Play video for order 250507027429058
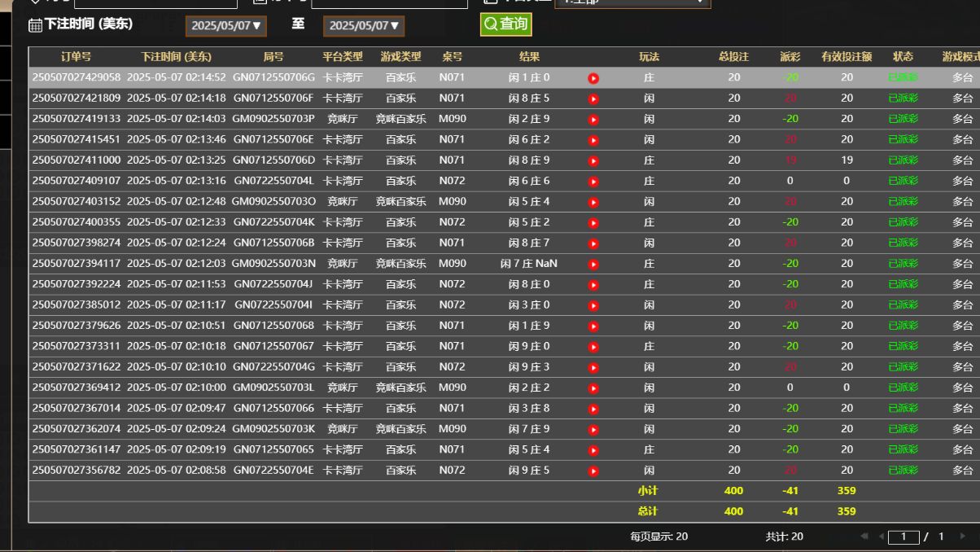This screenshot has width=980, height=552. coord(593,78)
